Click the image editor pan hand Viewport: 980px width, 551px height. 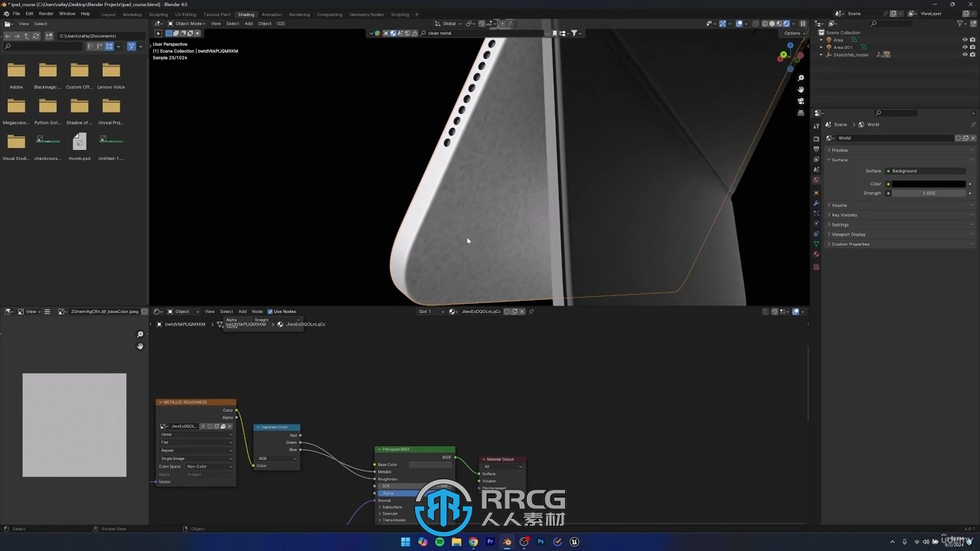coord(140,346)
